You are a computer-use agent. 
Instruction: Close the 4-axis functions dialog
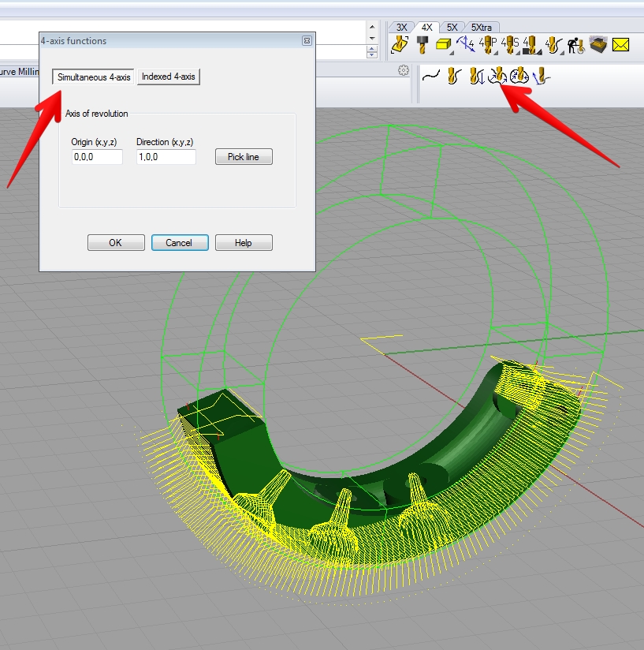coord(307,41)
